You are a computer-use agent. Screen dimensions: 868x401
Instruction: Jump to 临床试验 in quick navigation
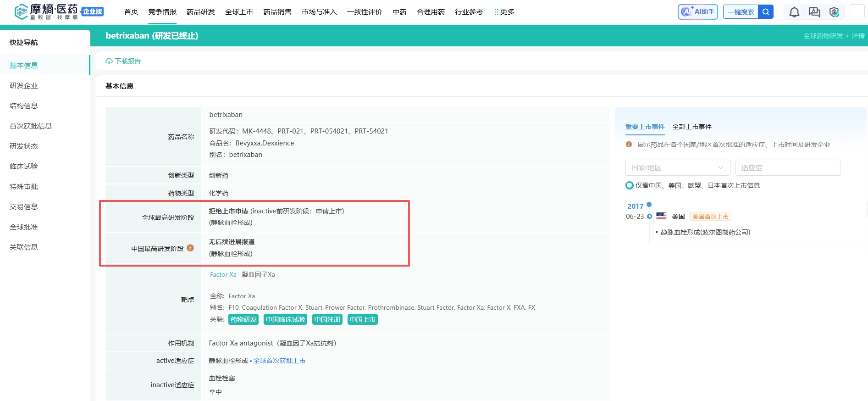24,167
